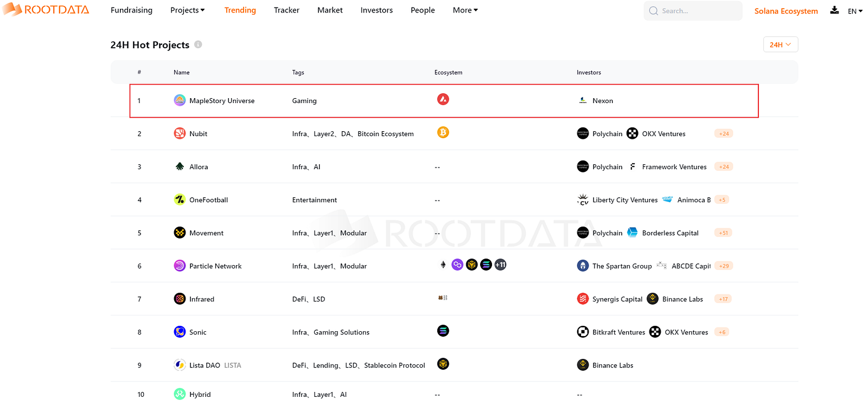Screen dimensions: 868x418
Task: Open the Lista DAO project logo
Action: click(180, 365)
